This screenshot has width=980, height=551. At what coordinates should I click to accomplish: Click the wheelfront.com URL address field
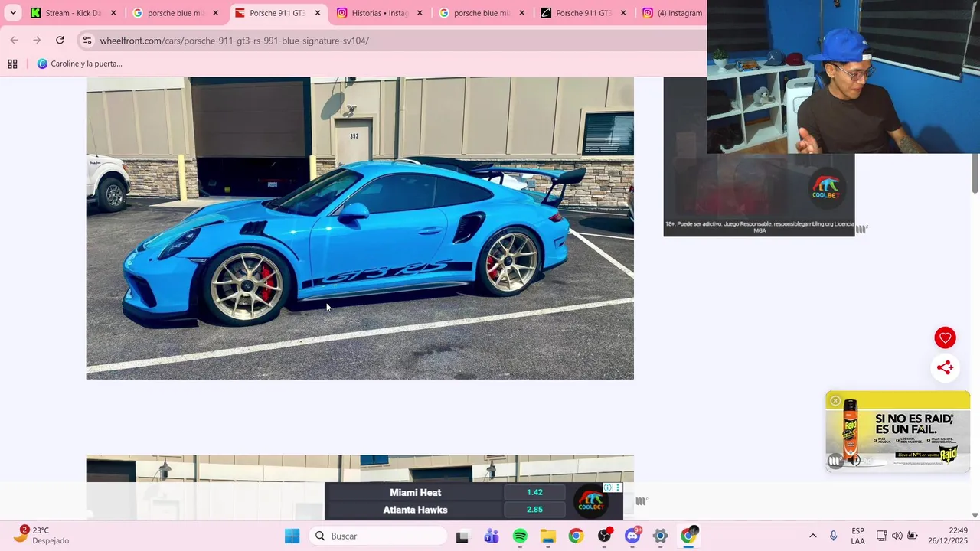tap(234, 41)
